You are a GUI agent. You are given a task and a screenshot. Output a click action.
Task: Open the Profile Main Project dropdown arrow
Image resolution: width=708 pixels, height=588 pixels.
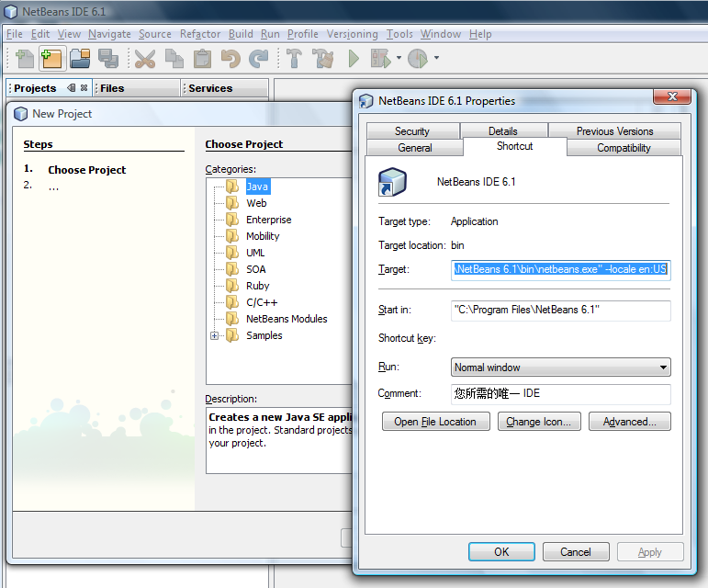coord(436,59)
